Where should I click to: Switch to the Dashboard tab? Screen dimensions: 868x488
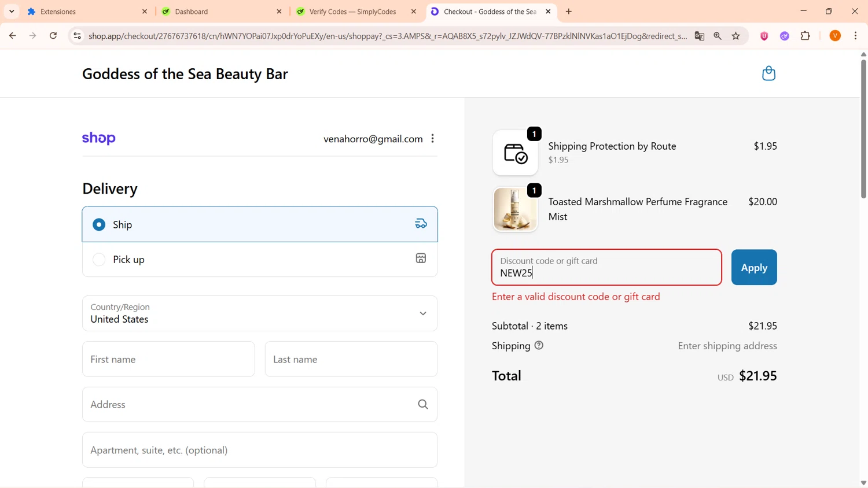(220, 12)
